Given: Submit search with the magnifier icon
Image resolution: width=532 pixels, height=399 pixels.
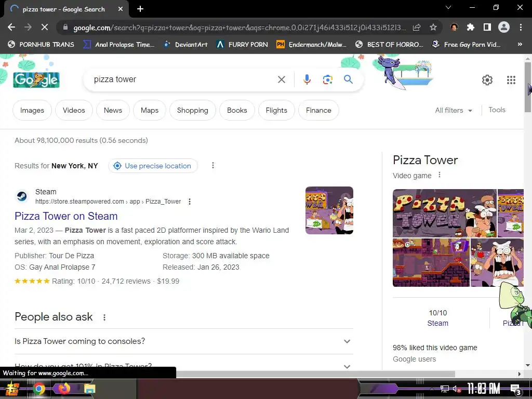Looking at the screenshot, I should tap(348, 79).
